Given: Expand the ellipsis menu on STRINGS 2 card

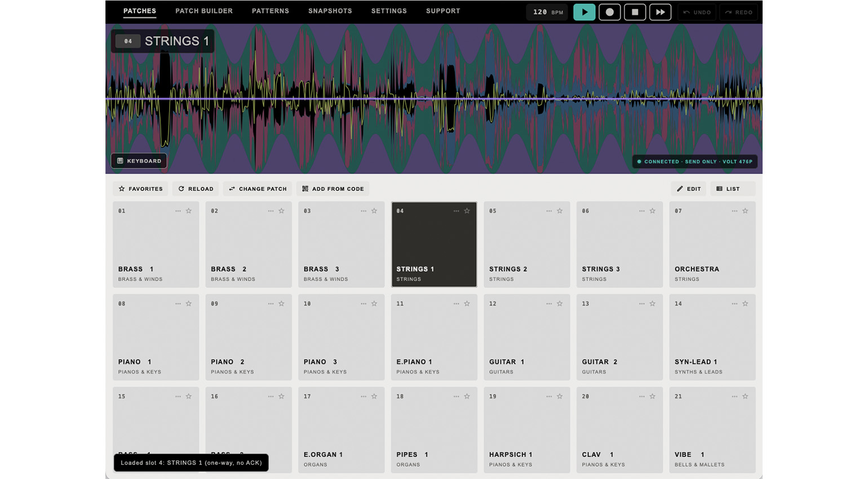Looking at the screenshot, I should pyautogui.click(x=549, y=211).
